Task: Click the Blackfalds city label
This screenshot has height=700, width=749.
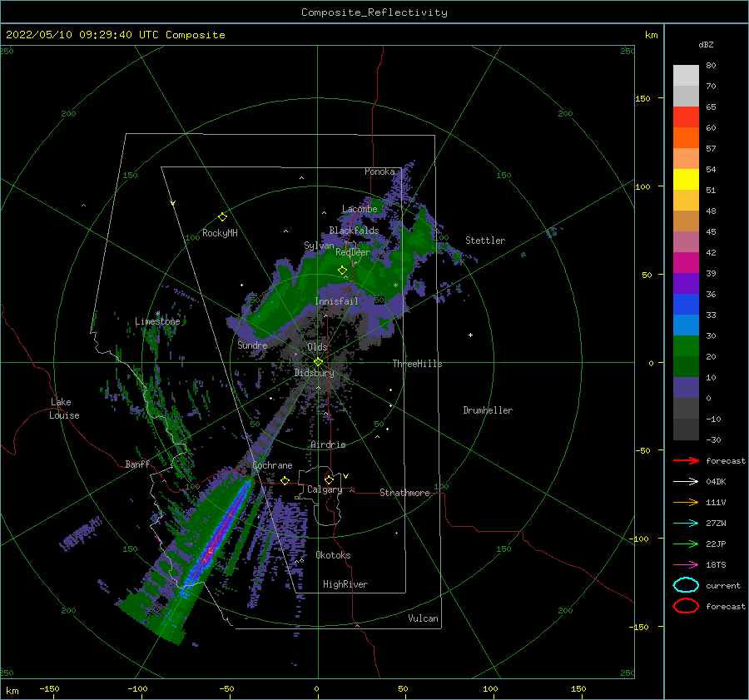Action: [354, 231]
